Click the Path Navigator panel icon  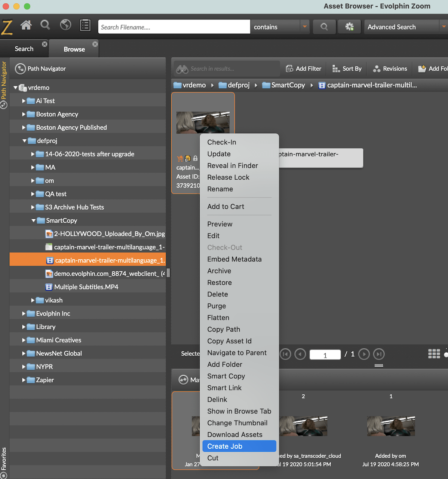pos(20,69)
